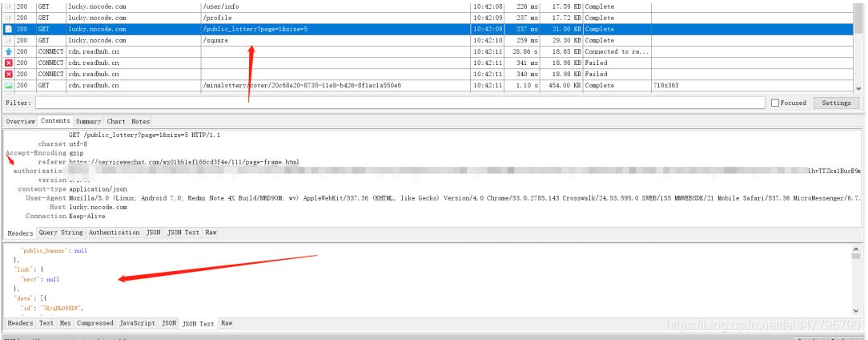Click the "id": "7HyqUh008DW" JSON line
Viewport: 868px width, 340px height.
(52, 309)
